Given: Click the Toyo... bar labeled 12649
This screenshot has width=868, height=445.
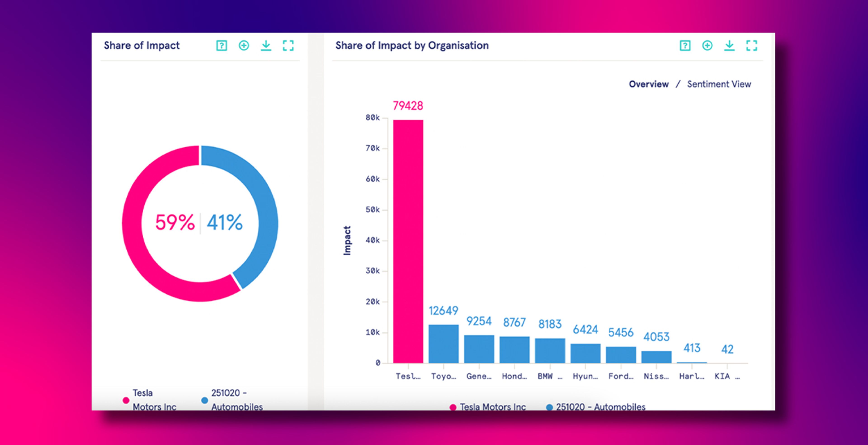Looking at the screenshot, I should 443,344.
